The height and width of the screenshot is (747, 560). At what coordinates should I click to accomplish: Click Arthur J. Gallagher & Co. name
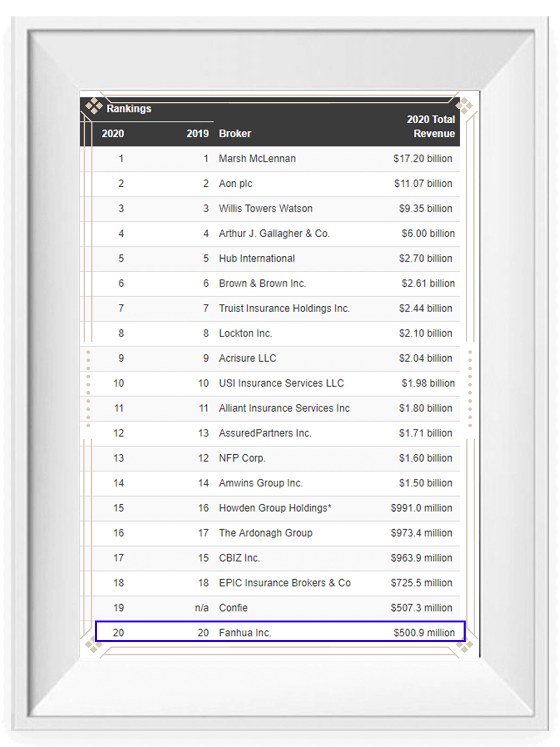pyautogui.click(x=274, y=233)
